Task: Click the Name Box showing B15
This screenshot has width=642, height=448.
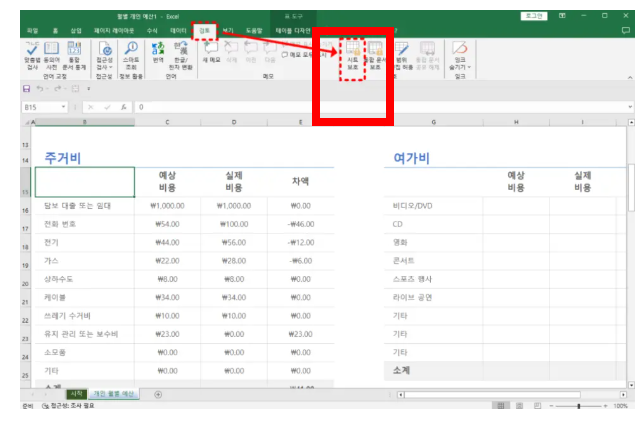Action: click(41, 107)
